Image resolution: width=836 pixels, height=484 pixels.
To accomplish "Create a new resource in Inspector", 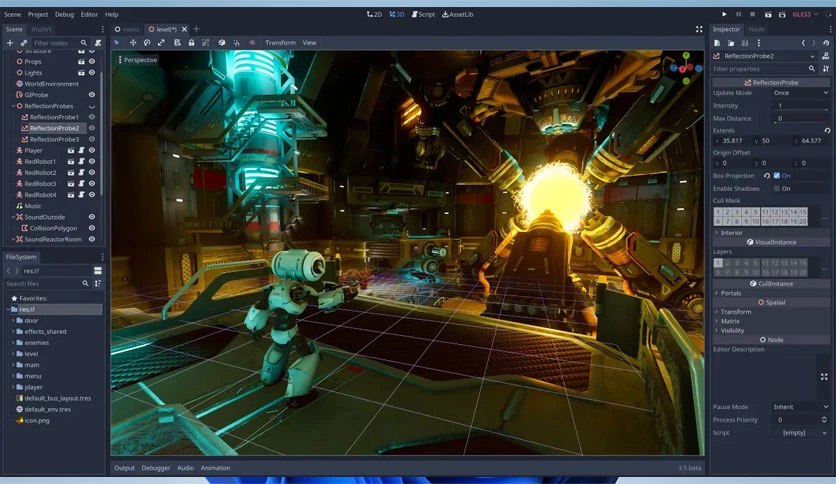I will pos(717,43).
